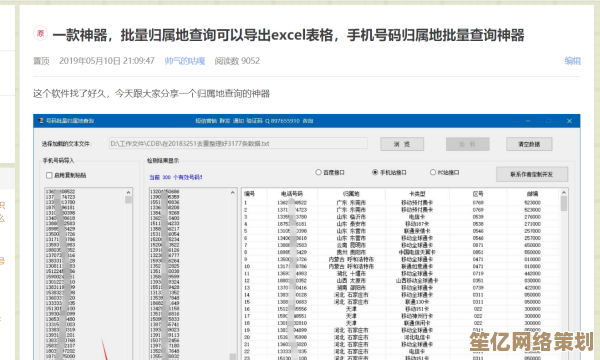
Task: Open the 编辑 link of the post
Action: (x=572, y=61)
